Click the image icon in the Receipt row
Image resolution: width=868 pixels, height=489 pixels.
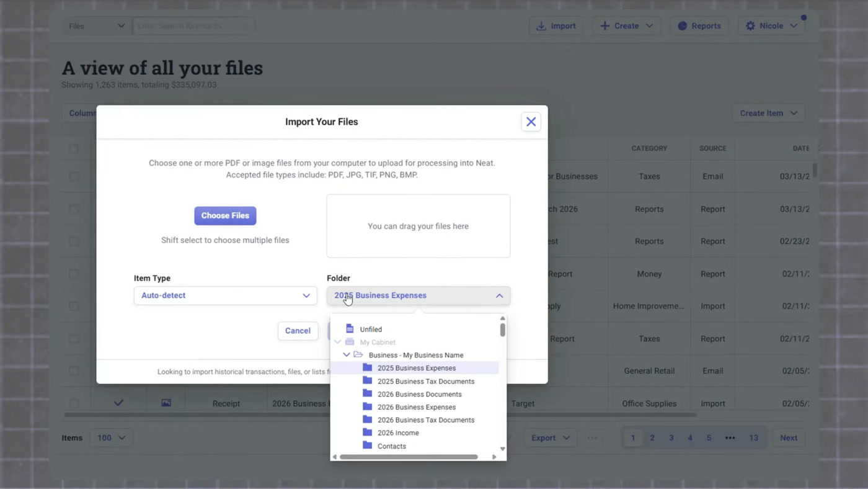point(166,403)
